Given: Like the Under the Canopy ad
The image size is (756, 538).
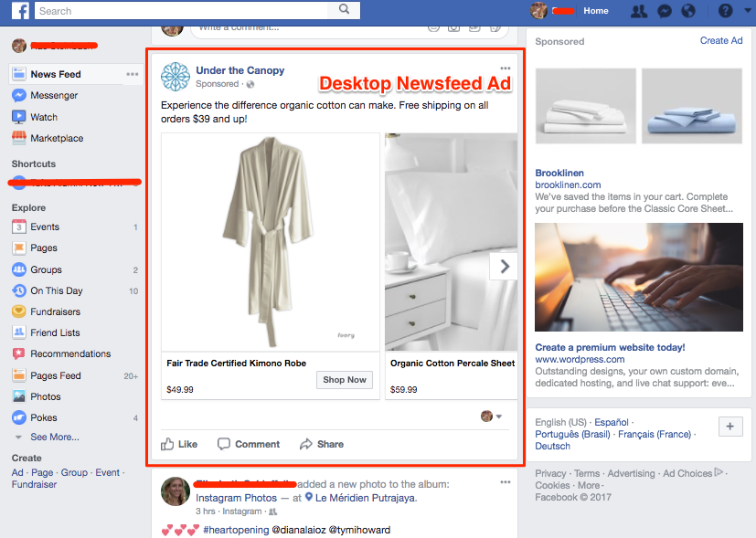Looking at the screenshot, I should (x=179, y=444).
